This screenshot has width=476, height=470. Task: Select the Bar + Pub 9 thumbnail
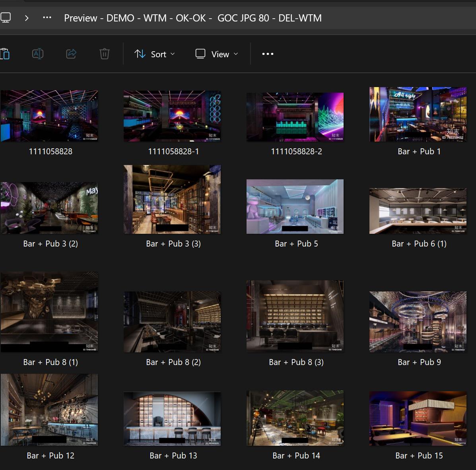tap(418, 322)
